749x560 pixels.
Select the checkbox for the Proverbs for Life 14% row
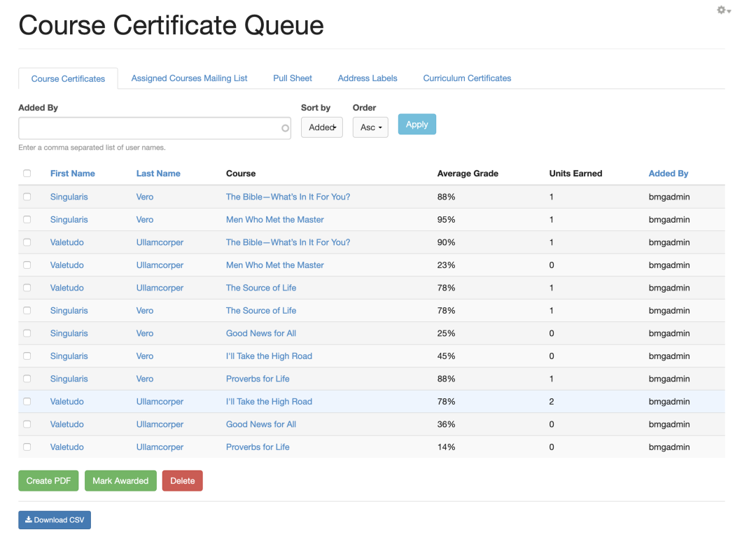click(x=27, y=447)
